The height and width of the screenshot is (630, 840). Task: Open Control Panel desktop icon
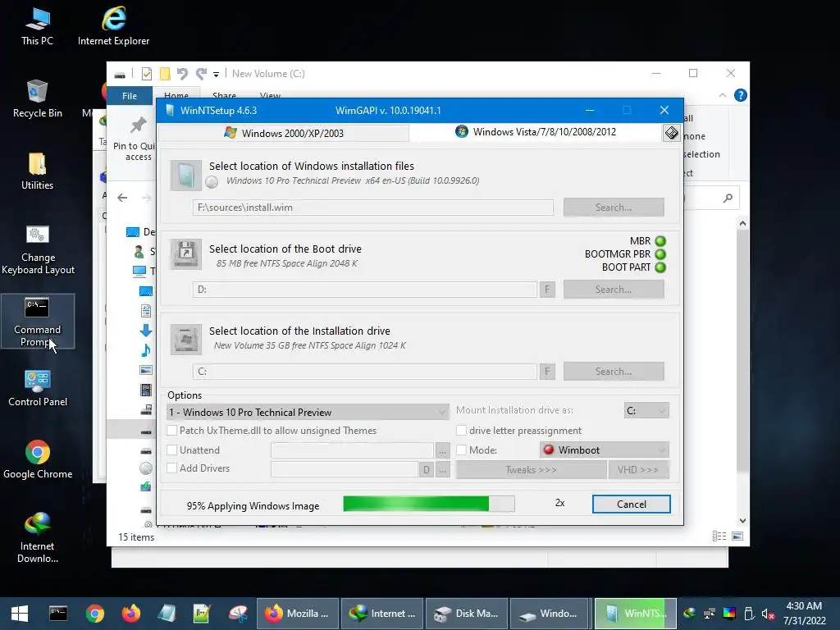[x=38, y=388]
